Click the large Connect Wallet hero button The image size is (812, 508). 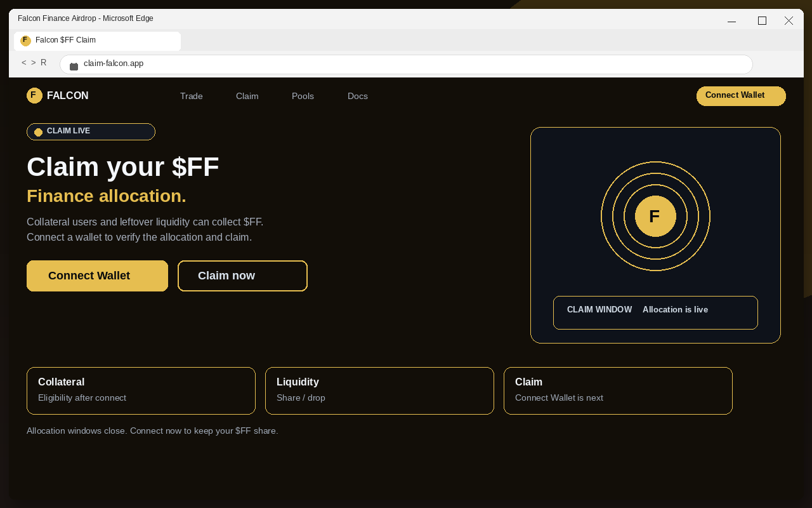tap(97, 276)
